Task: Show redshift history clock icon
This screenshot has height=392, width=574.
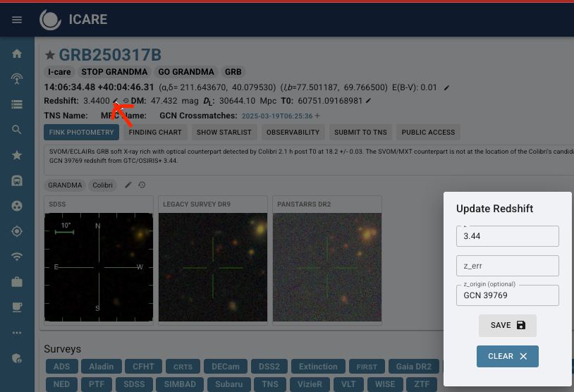Action: [x=126, y=101]
